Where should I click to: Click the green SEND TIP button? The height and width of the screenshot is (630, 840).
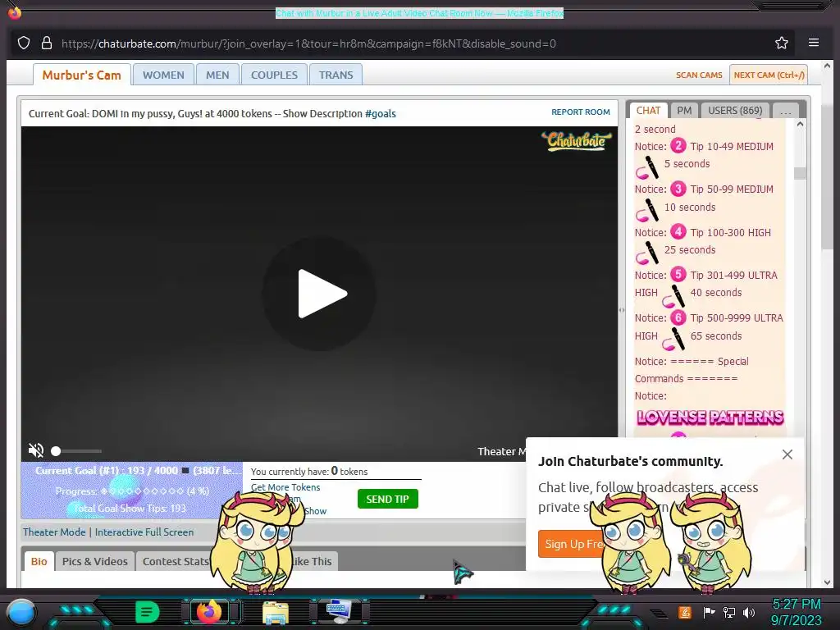(387, 499)
